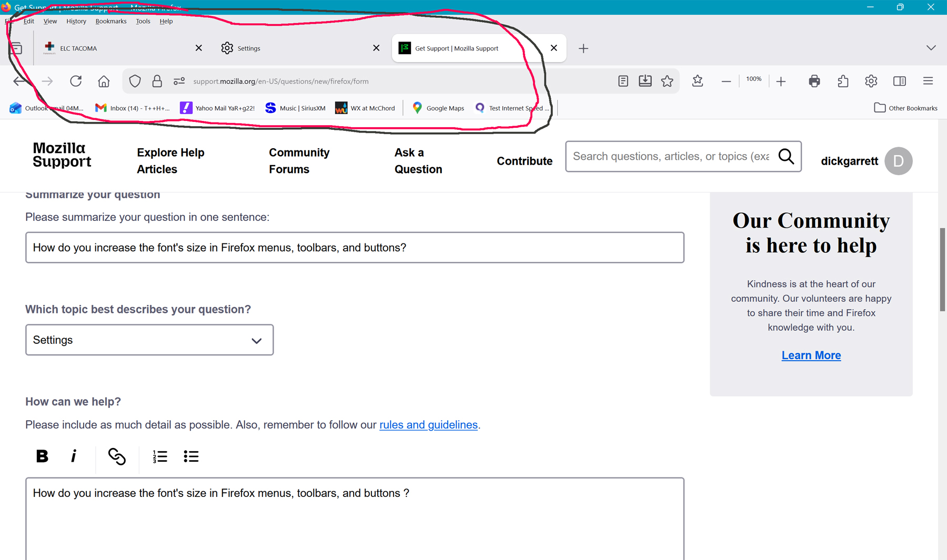947x560 pixels.
Task: Open the Extensions puzzle icon
Action: coord(843,81)
